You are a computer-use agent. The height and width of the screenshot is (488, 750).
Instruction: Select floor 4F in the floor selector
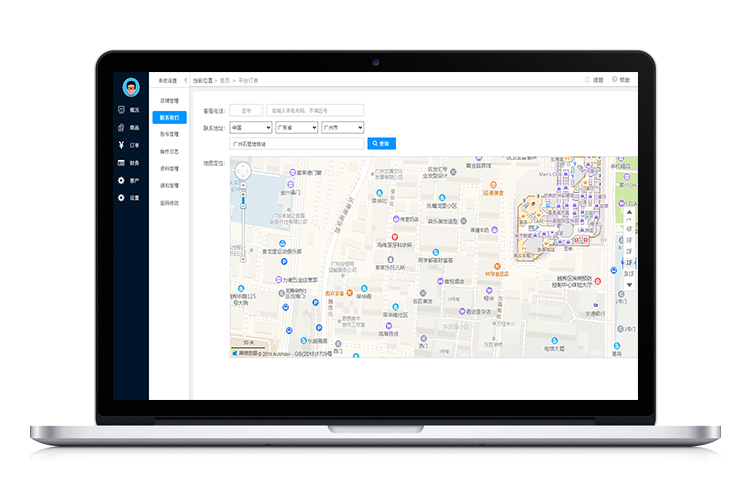click(x=629, y=229)
